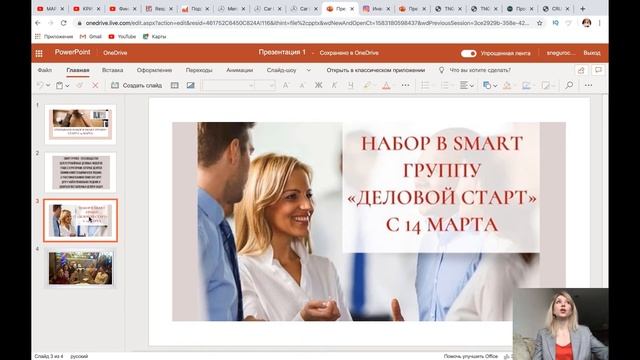Click the Arrange shapes icon
The height and width of the screenshot is (360, 640).
[x=487, y=85]
